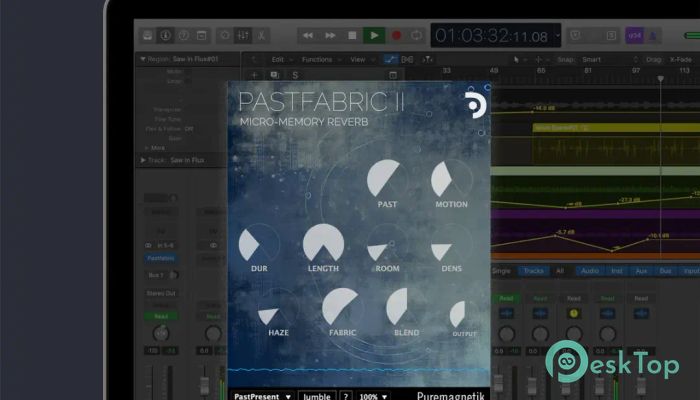The image size is (700, 400).
Task: Click the DENS knob
Action: [451, 244]
